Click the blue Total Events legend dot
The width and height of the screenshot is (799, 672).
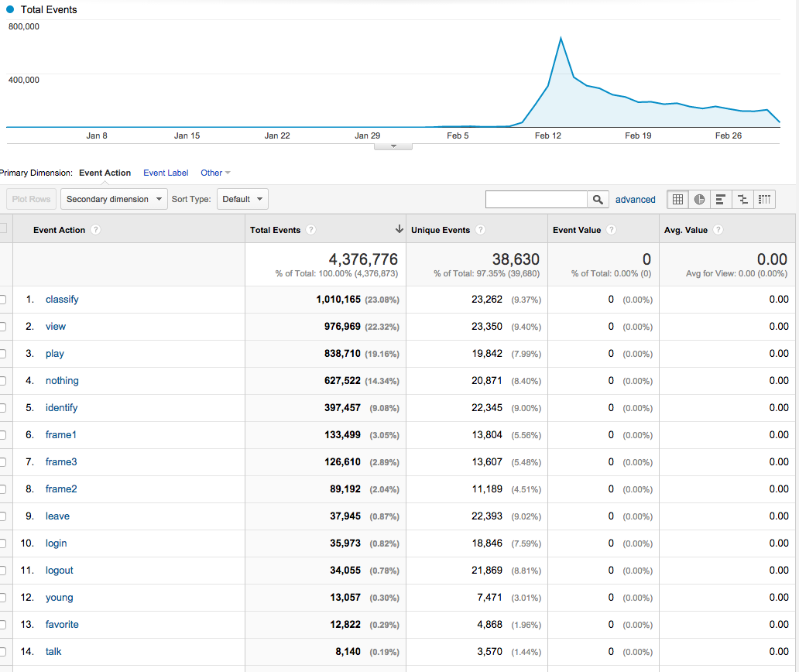tap(10, 9)
